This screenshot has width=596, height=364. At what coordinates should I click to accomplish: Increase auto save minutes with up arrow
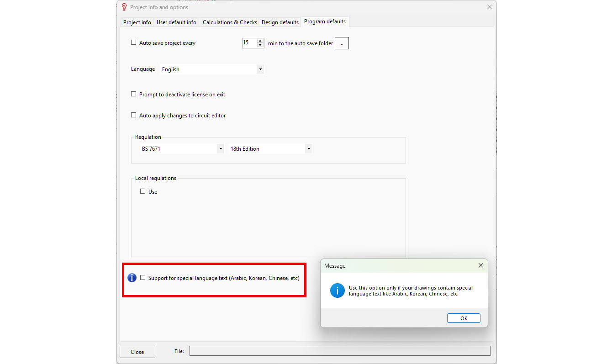click(260, 41)
